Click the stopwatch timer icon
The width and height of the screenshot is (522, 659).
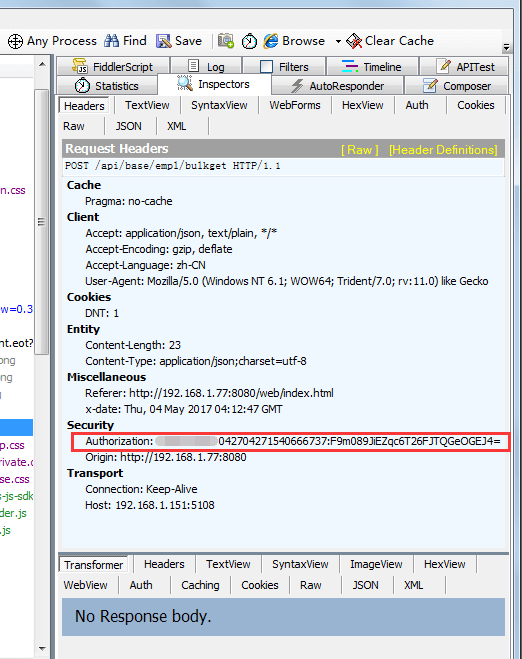tap(249, 41)
